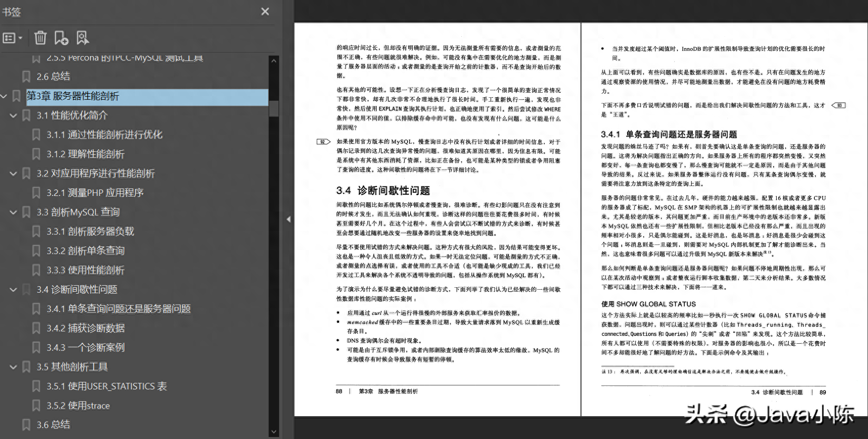
Task: Open bookmark 2.6 总结
Action: pos(53,76)
